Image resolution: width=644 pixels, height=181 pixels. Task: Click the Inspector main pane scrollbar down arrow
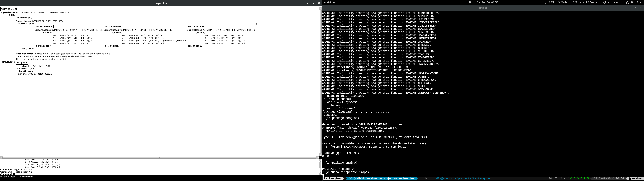(x=320, y=155)
